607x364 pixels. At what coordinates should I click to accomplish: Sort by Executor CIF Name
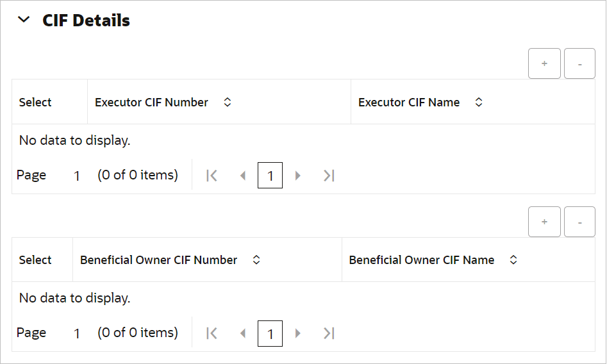tap(478, 103)
